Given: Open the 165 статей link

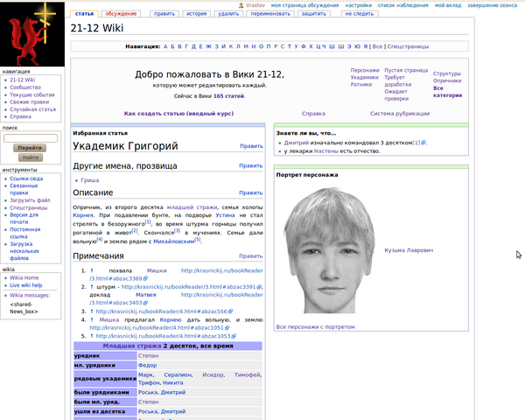Looking at the screenshot, I should pyautogui.click(x=228, y=96).
